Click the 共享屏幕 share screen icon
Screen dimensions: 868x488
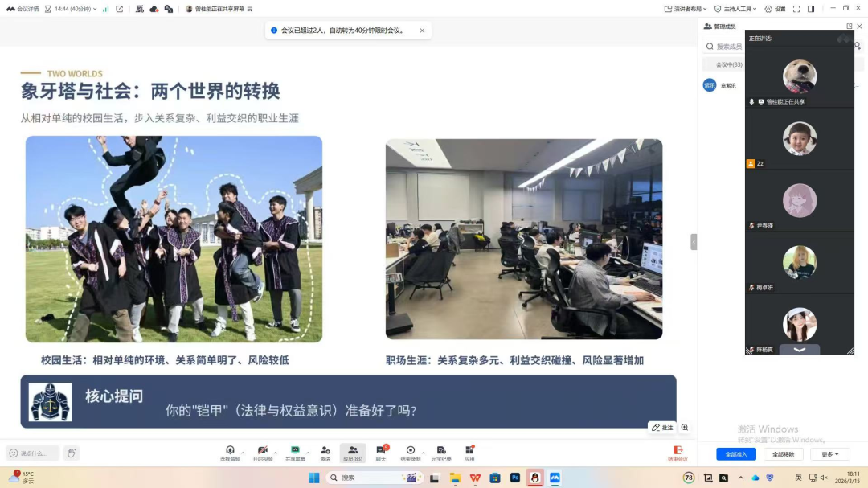coord(295,452)
